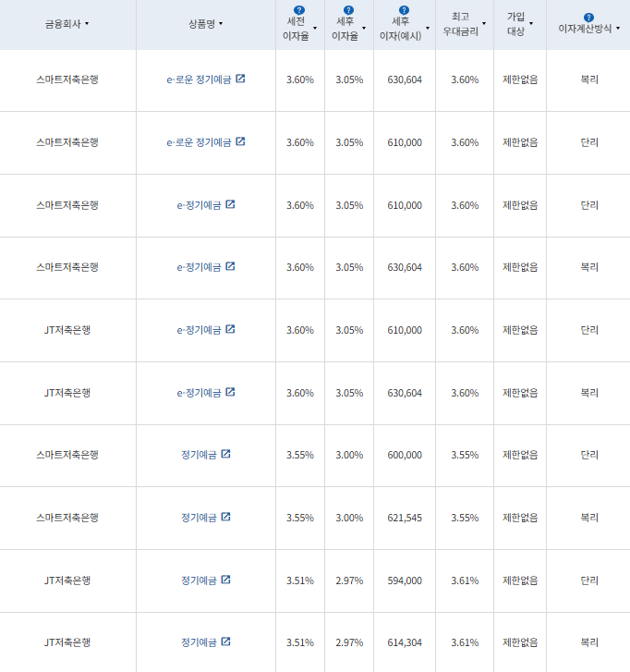Click 3.51% pre-tax rate in JT 정기예금 단리 row
Viewport: 630px width, 672px height.
(300, 580)
